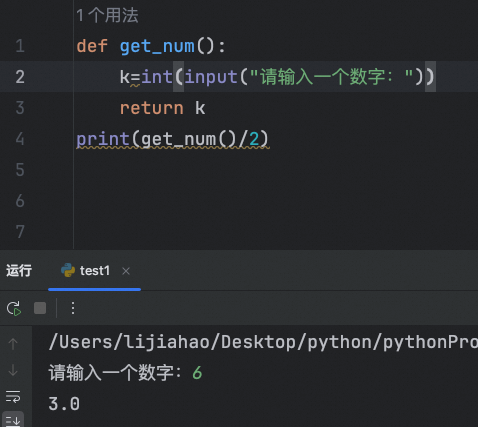Viewport: 478px width, 427px height.
Task: Click the int call on line 2
Action: (x=157, y=77)
